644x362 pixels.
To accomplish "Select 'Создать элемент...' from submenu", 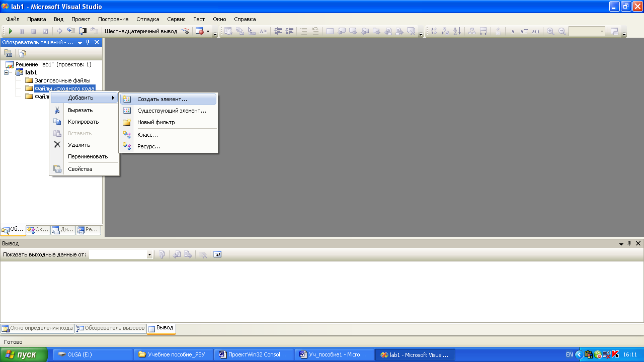I will 162,99.
